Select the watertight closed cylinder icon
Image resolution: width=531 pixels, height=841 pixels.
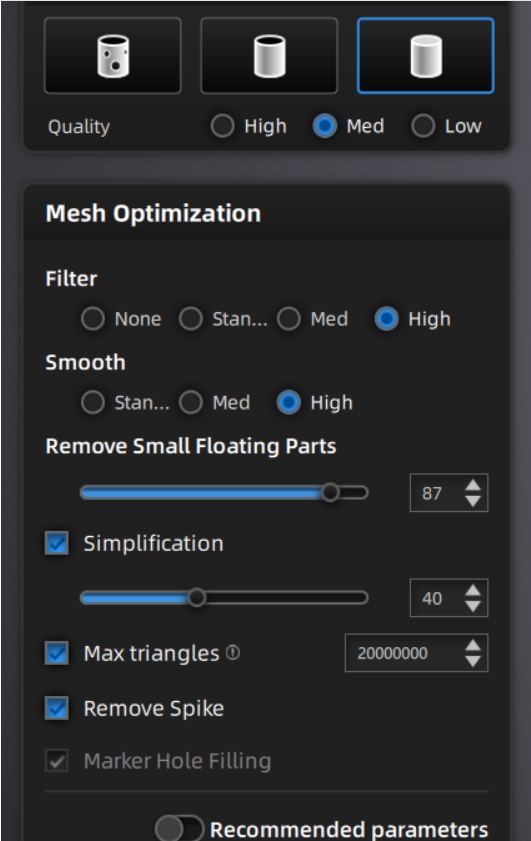pyautogui.click(x=425, y=56)
